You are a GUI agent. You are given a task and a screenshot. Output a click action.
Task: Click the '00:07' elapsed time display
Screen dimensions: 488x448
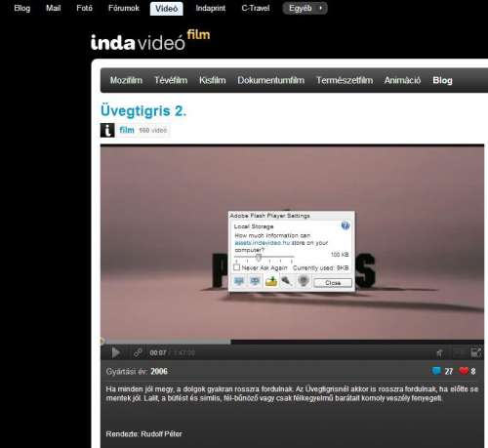tap(158, 353)
